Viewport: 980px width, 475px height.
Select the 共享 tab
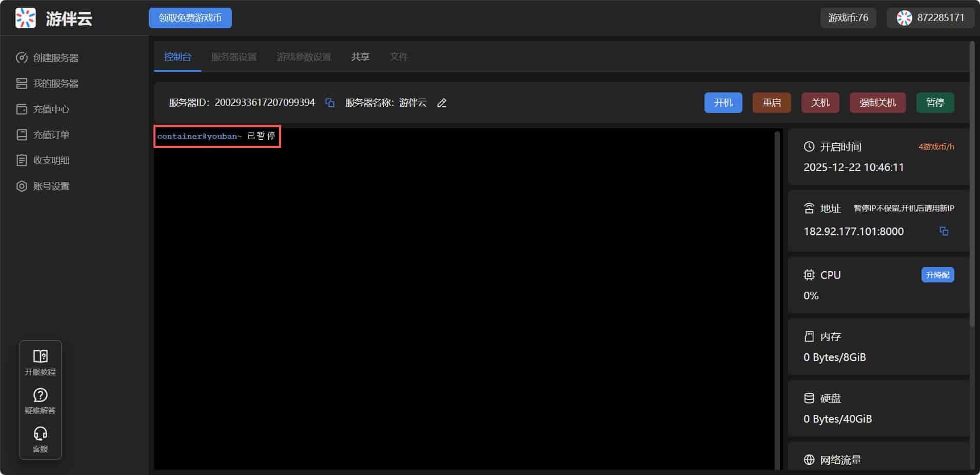pyautogui.click(x=360, y=57)
